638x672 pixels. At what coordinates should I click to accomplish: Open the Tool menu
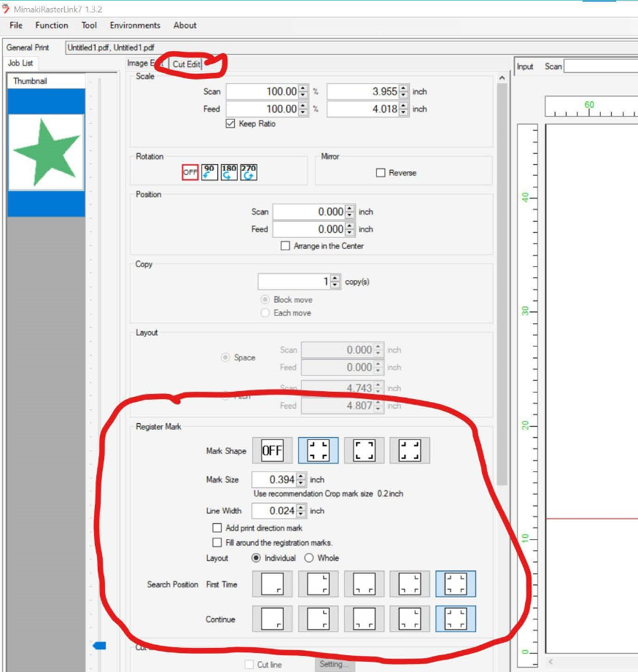pyautogui.click(x=89, y=26)
